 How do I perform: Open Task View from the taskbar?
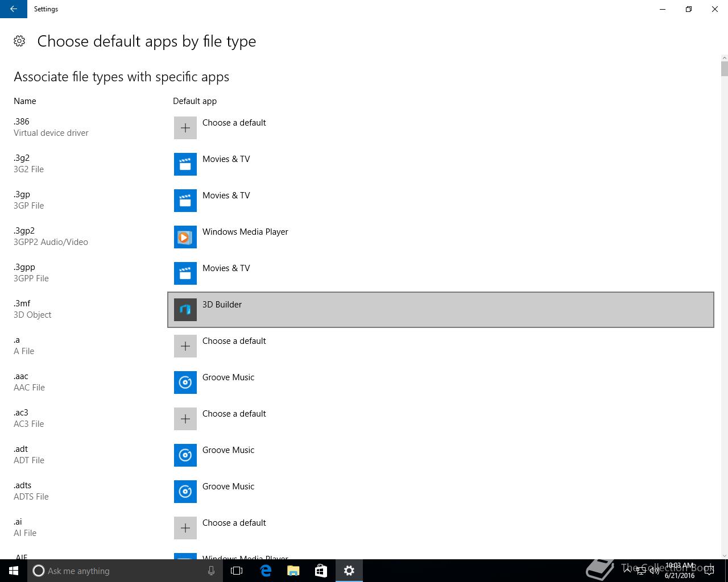point(237,571)
